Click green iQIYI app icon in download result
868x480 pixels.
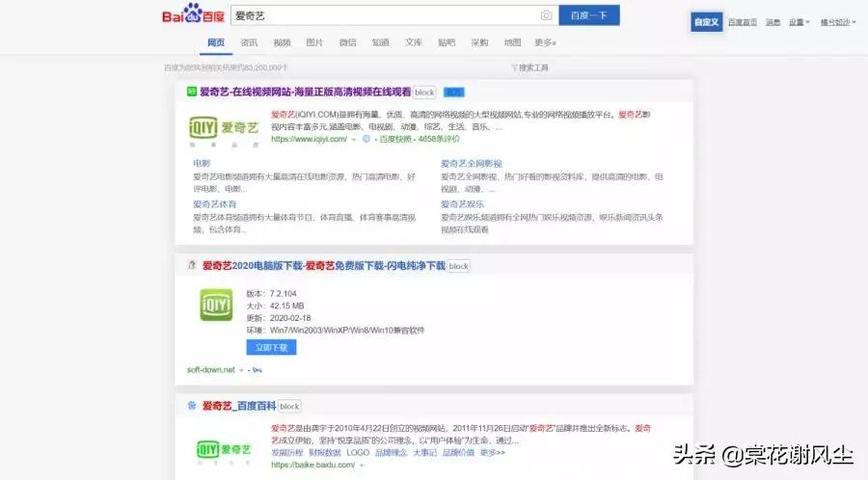click(216, 305)
